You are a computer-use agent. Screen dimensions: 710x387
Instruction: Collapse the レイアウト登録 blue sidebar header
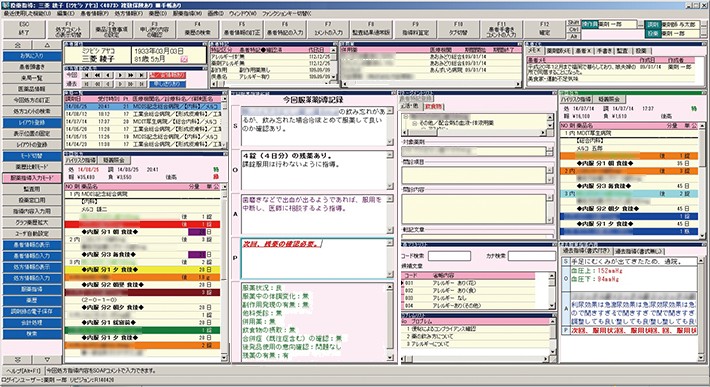pos(32,123)
